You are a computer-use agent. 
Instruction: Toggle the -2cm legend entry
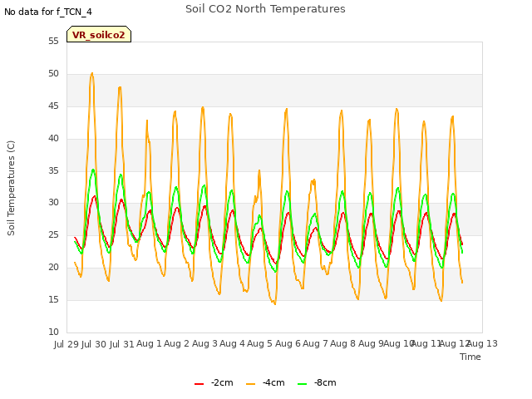click(x=214, y=382)
